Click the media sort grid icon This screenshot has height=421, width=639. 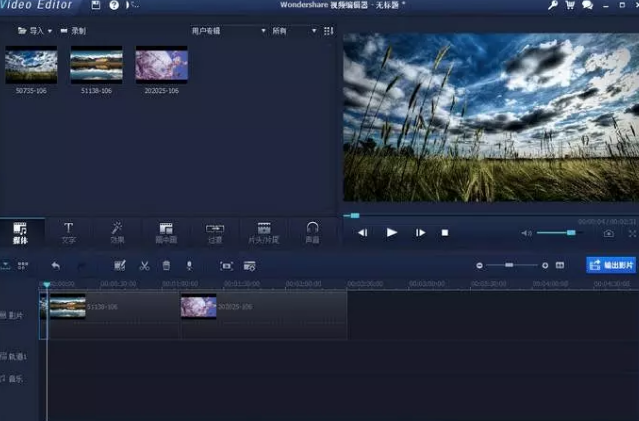tap(328, 31)
